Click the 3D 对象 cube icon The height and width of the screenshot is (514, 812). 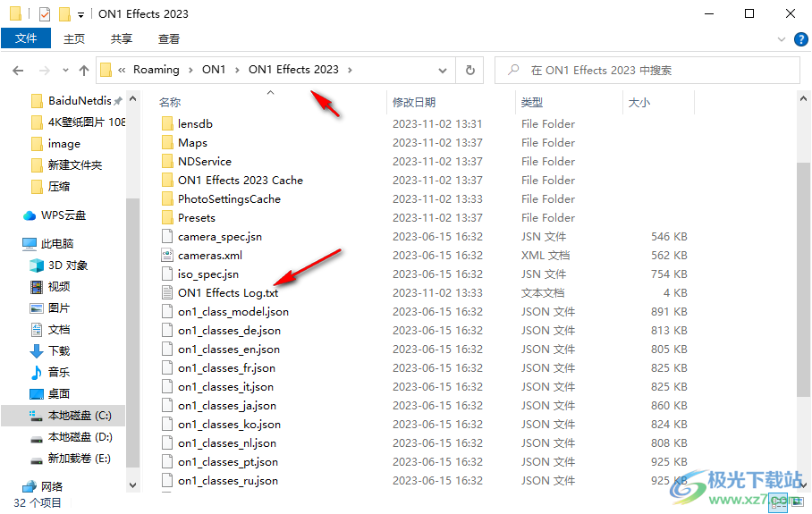click(37, 265)
